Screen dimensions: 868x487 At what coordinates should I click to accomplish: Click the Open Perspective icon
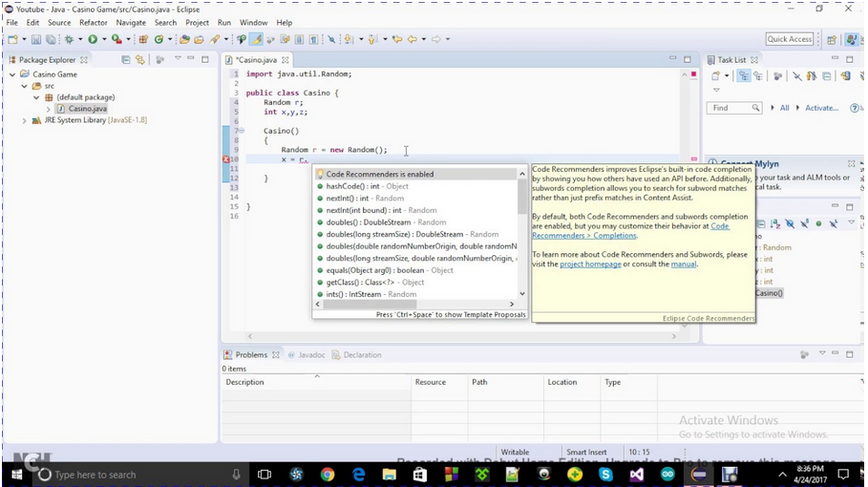[x=831, y=39]
